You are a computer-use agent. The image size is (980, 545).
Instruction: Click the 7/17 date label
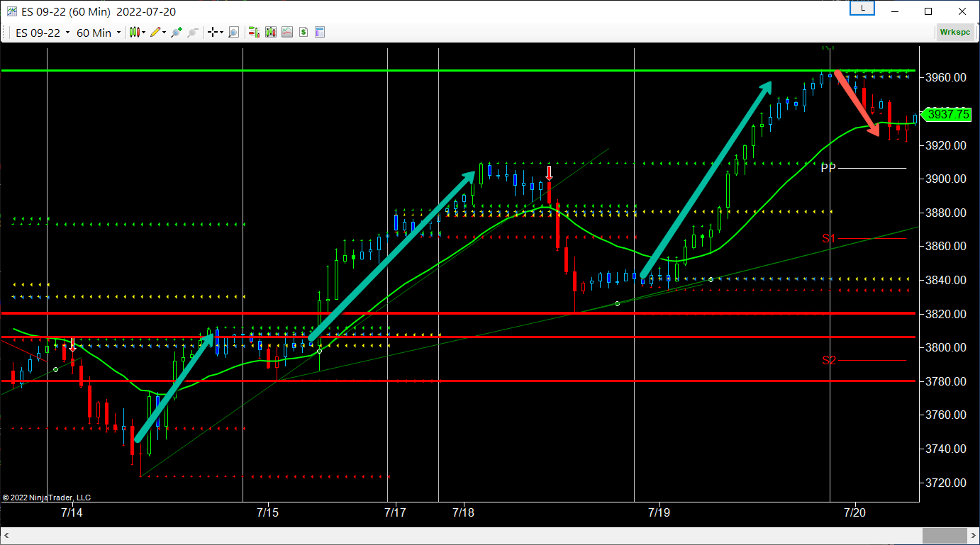pos(395,512)
